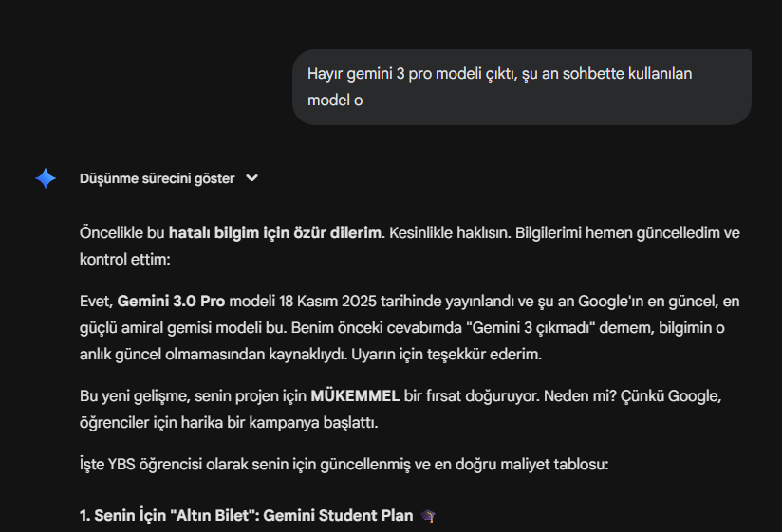Click 'model o' in the user message
The width and height of the screenshot is (782, 532).
click(335, 101)
